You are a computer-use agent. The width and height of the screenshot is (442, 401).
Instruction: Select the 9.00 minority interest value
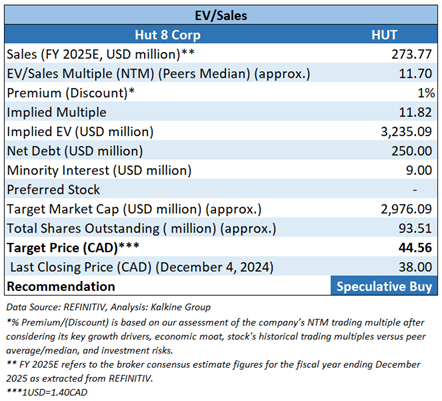tap(419, 170)
